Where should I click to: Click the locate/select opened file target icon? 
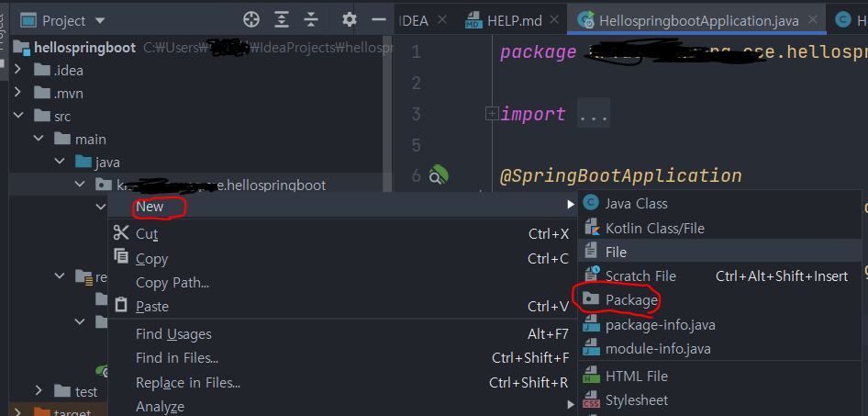(x=251, y=20)
